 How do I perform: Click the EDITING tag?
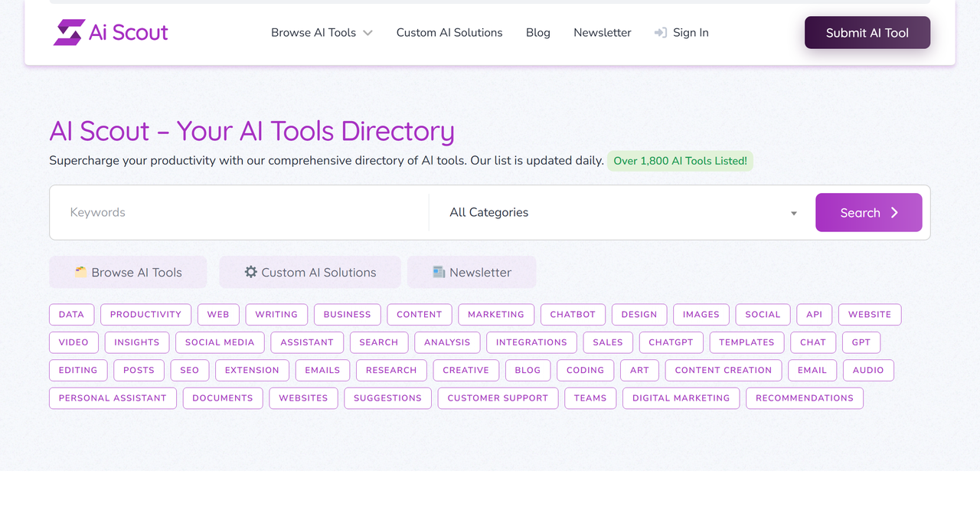tap(78, 370)
